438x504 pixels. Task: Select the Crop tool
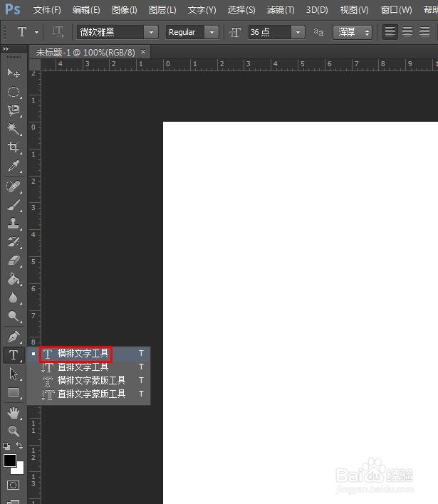[14, 147]
